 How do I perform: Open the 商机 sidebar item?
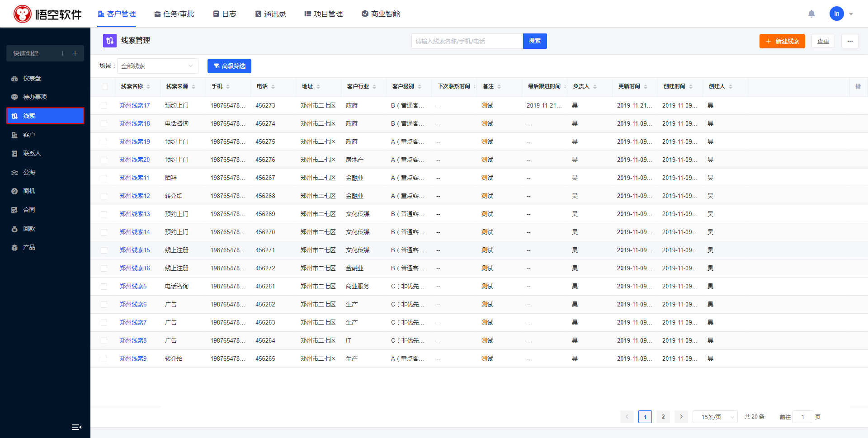click(x=29, y=191)
